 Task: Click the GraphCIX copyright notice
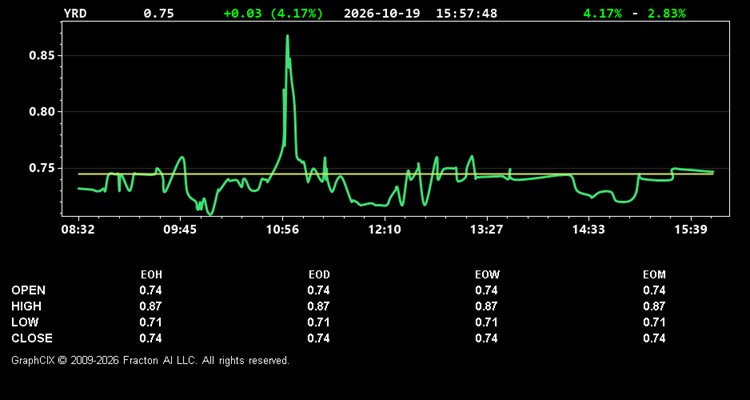(x=150, y=360)
